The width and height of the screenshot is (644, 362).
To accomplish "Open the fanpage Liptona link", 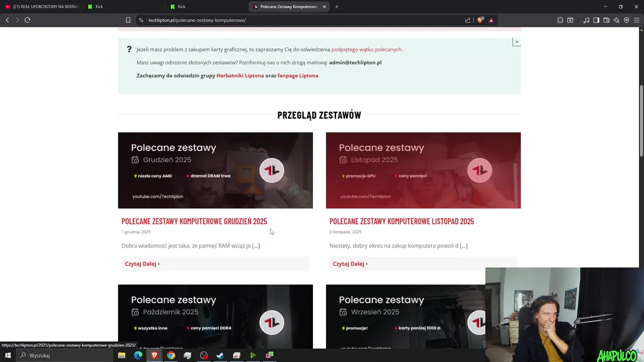I will point(298,75).
